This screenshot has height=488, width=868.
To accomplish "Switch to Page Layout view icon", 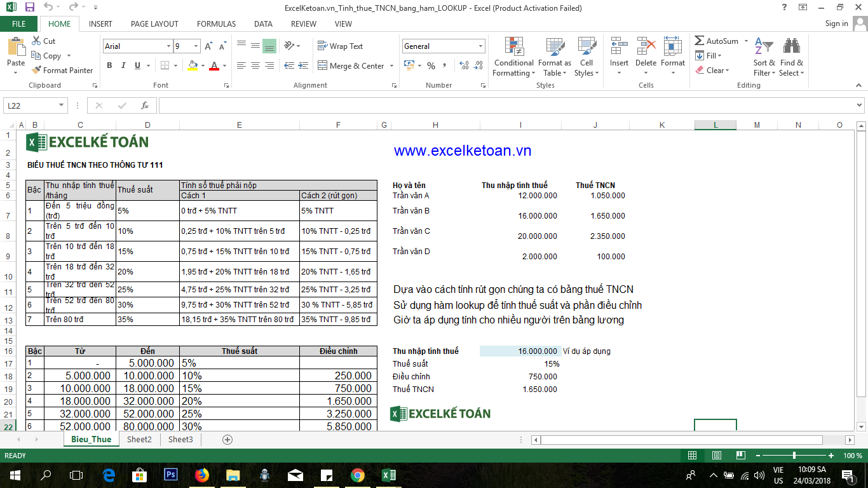I will (x=717, y=456).
